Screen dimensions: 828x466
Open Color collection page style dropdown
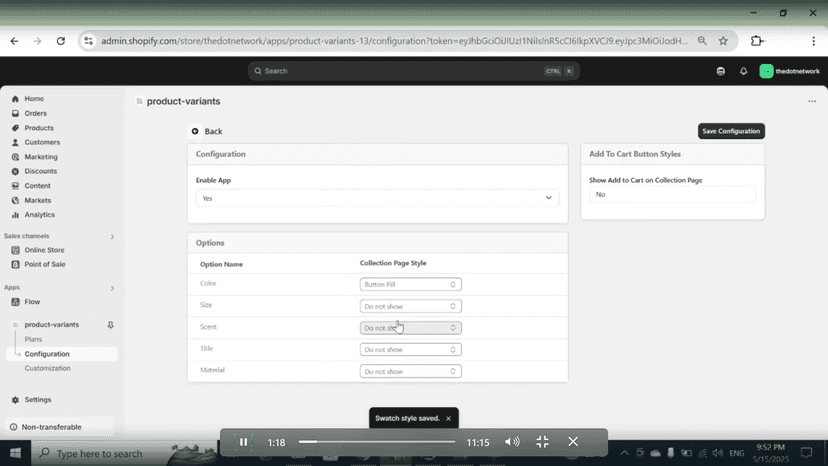click(410, 284)
